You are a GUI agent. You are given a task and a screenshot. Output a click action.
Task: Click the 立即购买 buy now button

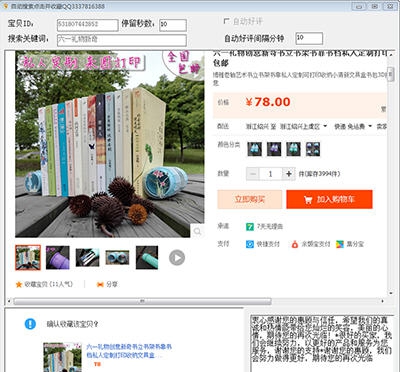pyautogui.click(x=250, y=199)
